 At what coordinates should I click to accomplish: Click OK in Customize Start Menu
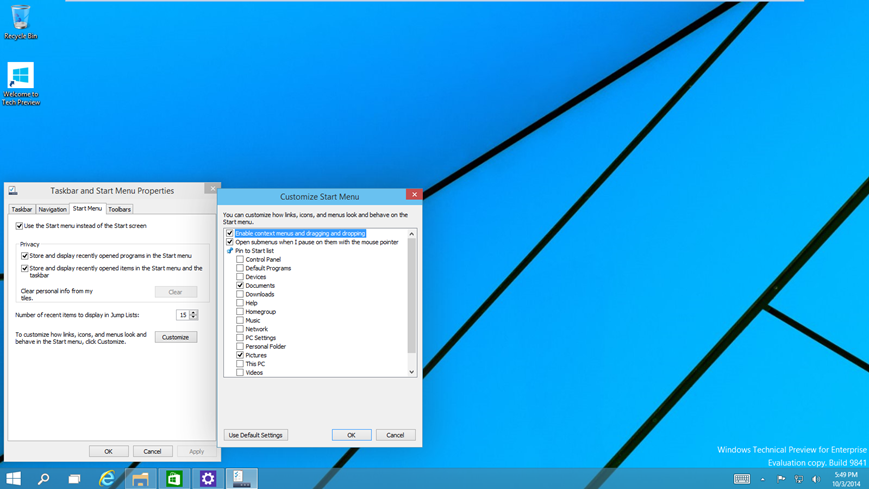(x=351, y=435)
